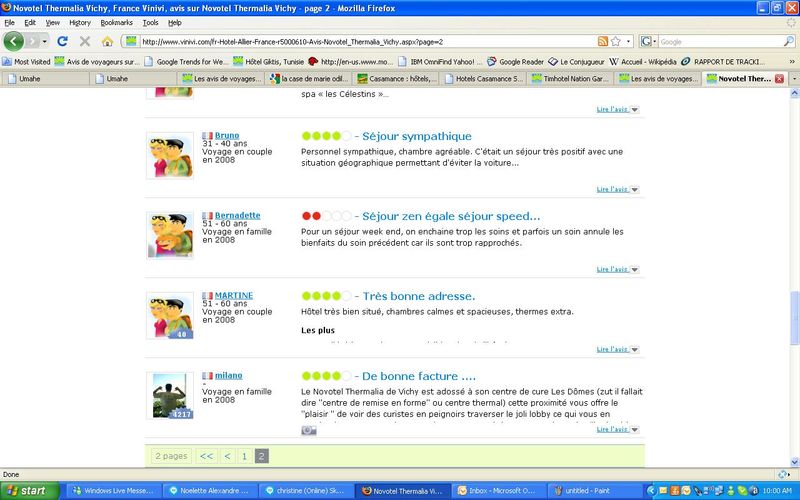
Task: Click the photo camera icon in milano's review
Action: (x=309, y=431)
